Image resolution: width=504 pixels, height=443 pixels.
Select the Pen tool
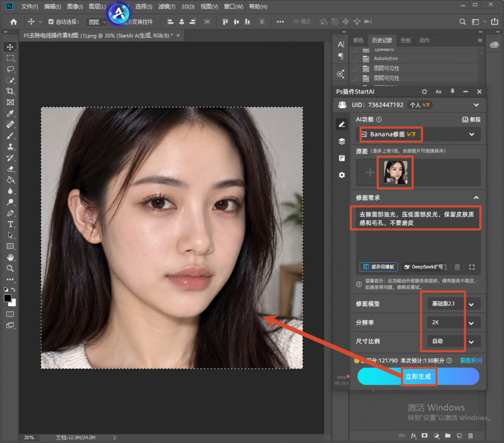click(x=10, y=213)
